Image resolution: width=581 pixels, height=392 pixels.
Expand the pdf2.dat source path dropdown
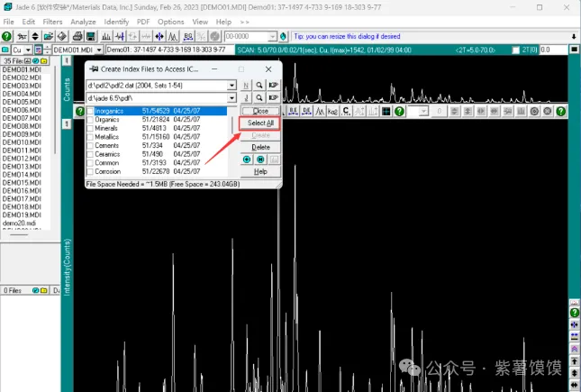(232, 86)
